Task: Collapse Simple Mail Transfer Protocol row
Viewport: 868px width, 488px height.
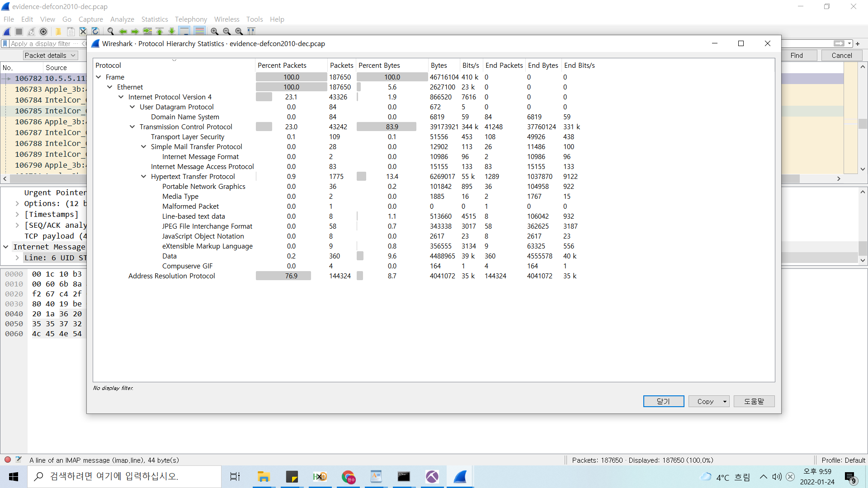Action: (144, 147)
